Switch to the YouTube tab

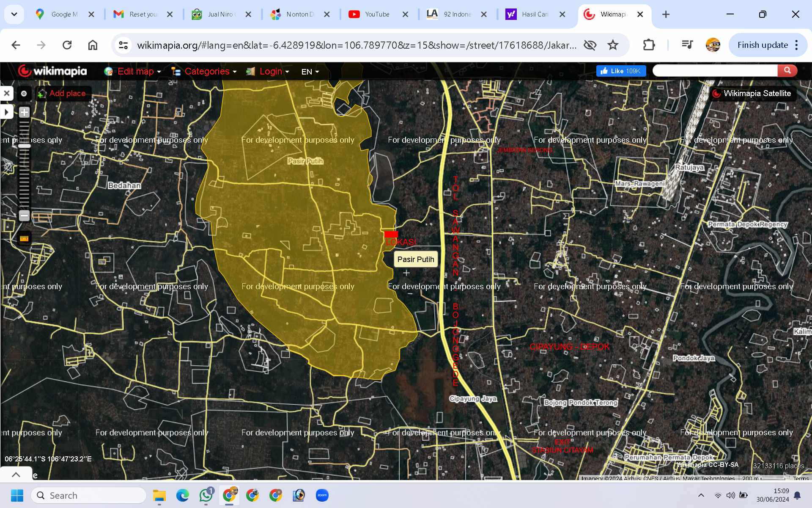[376, 14]
